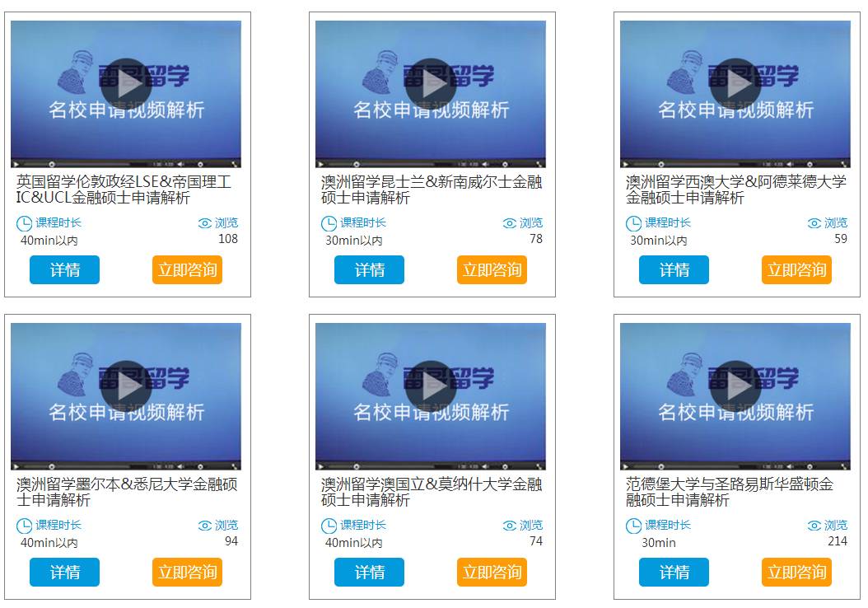Open 详情 for 澳国立&莫纳什大学 course
This screenshot has height=608, width=868.
coord(369,572)
